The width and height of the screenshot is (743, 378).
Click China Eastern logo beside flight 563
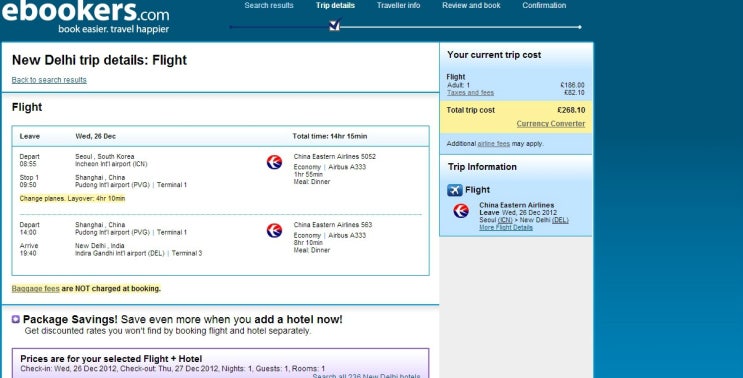click(x=274, y=231)
